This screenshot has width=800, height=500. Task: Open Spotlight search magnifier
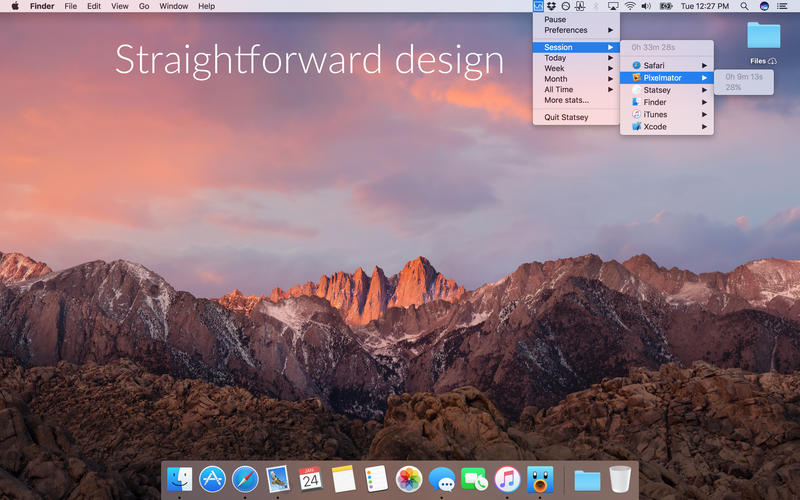point(744,6)
